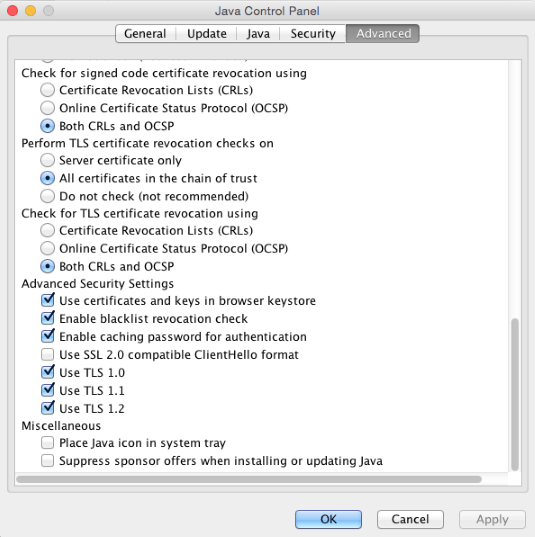The height and width of the screenshot is (537, 535).
Task: Minimize the Java Control Panel window
Action: 30,11
